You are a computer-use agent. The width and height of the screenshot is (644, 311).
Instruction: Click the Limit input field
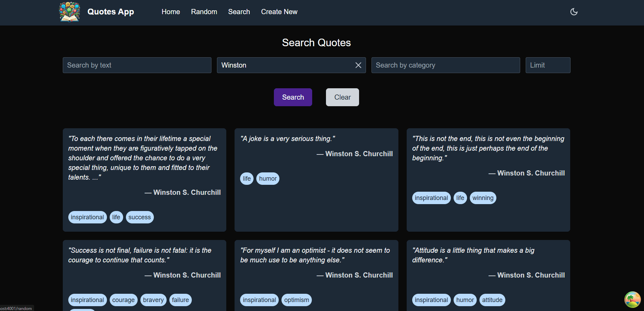click(x=547, y=65)
